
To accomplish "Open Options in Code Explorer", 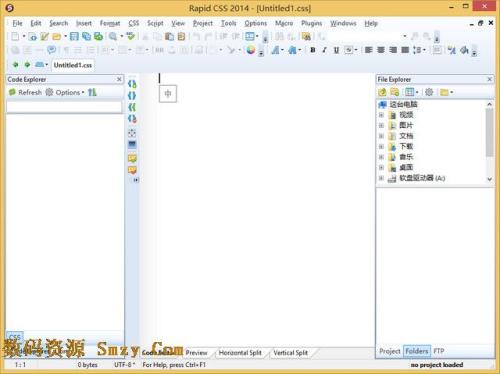I will coord(65,92).
